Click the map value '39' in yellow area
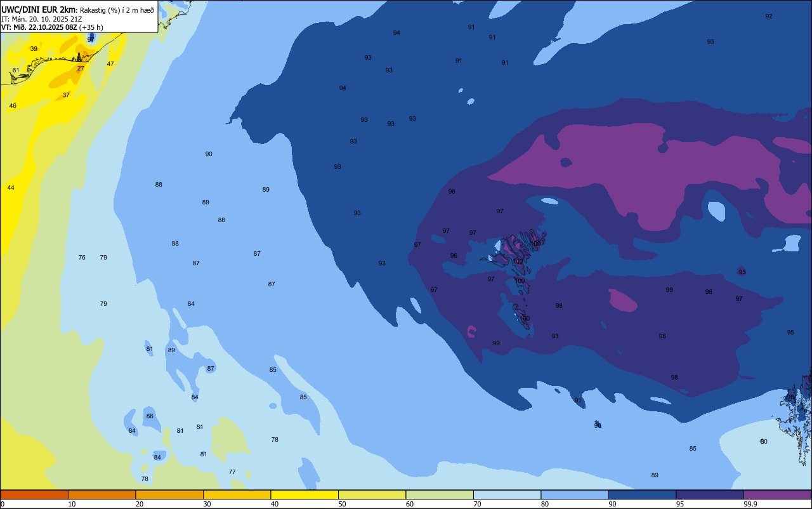This screenshot has height=509, width=812. coord(34,49)
